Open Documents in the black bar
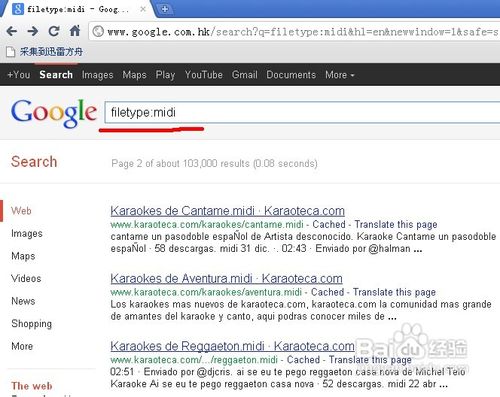500x397 pixels. pyautogui.click(x=291, y=75)
